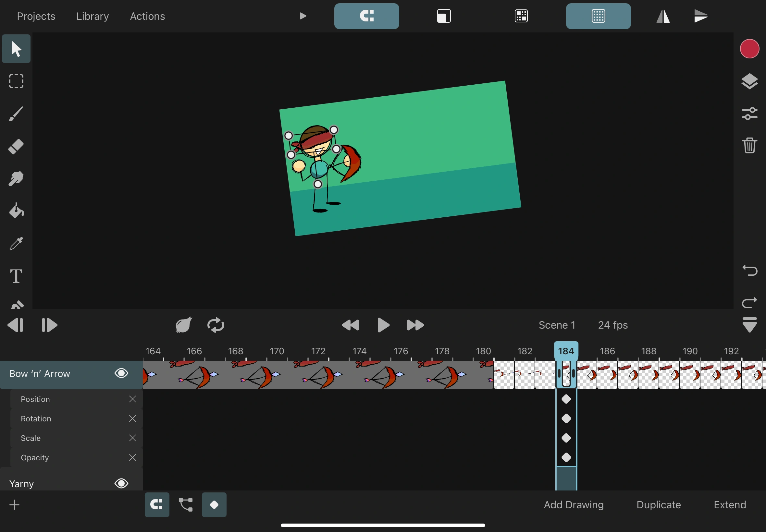
Task: Enable loop playback
Action: click(216, 325)
